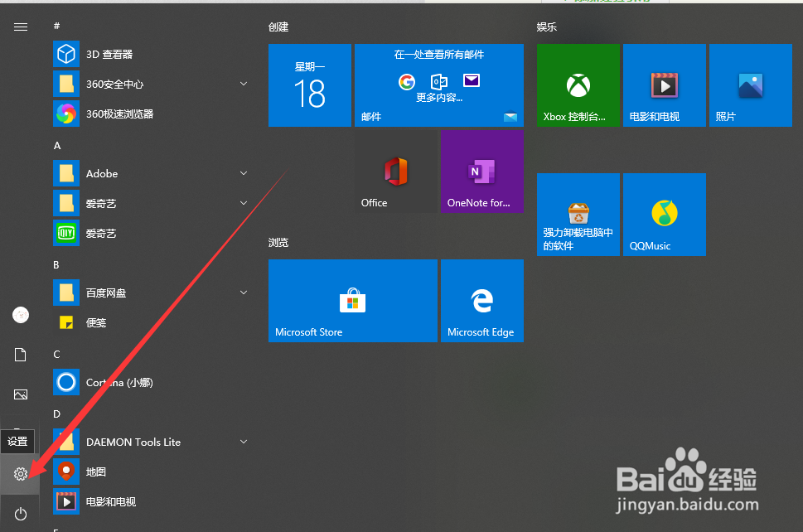Open the 邮件 mail tile

tap(439, 85)
